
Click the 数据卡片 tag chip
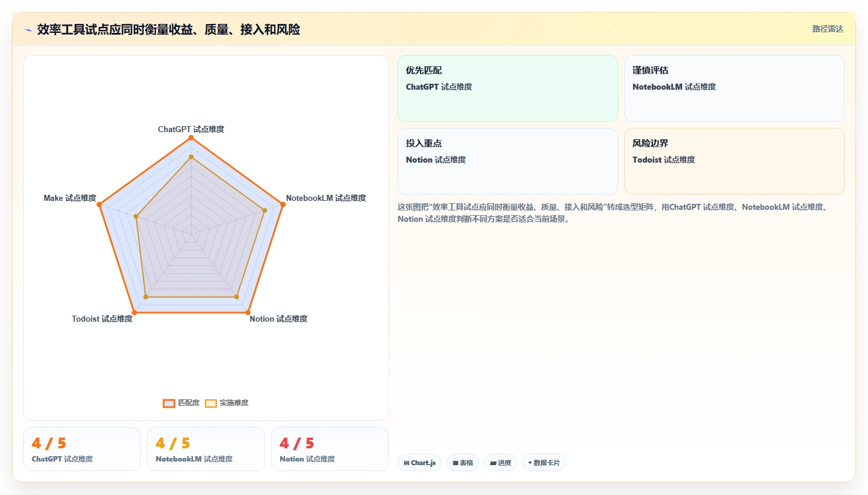pos(544,463)
